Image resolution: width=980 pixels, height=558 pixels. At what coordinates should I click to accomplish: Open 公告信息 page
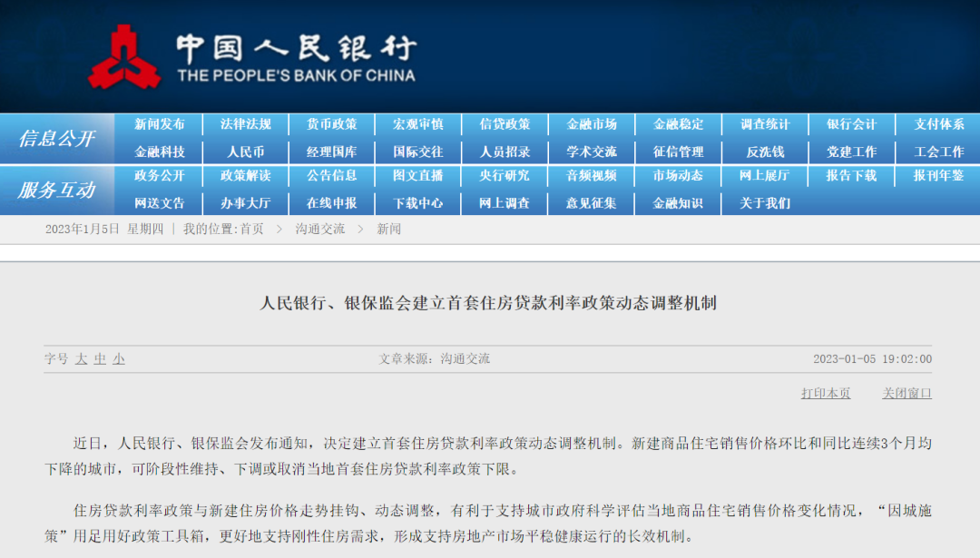[x=332, y=176]
